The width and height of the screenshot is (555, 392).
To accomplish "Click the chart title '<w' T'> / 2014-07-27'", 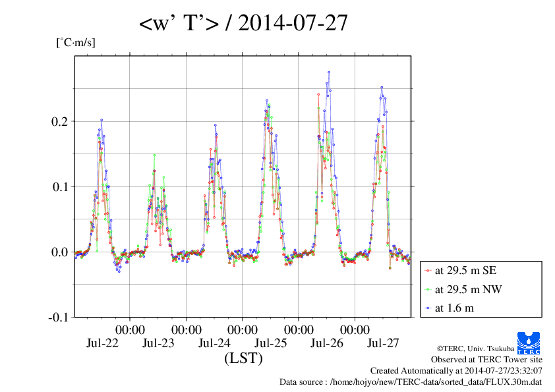I will click(243, 23).
